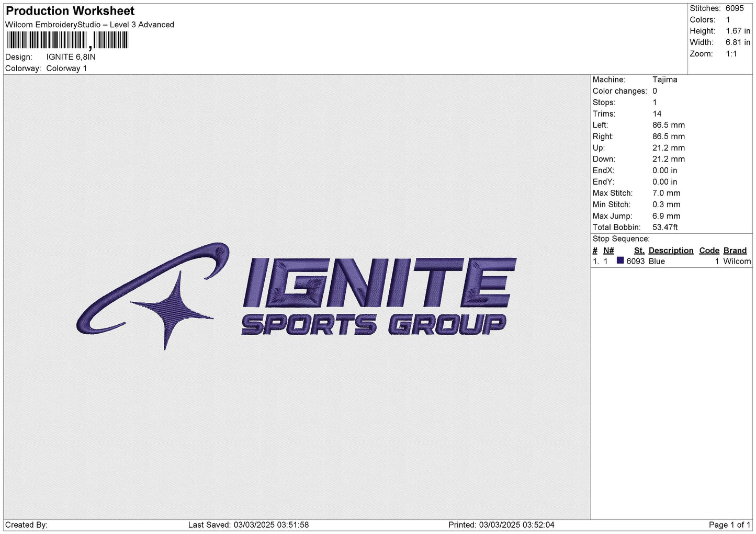The image size is (756, 534).
Task: Click the Max Jump 6.9 mm value
Action: (667, 216)
